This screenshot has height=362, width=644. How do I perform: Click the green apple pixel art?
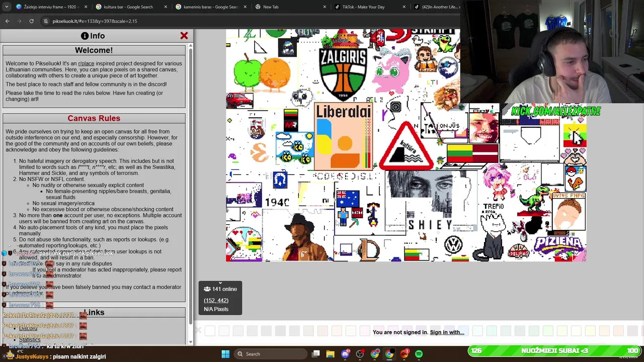pos(247,72)
